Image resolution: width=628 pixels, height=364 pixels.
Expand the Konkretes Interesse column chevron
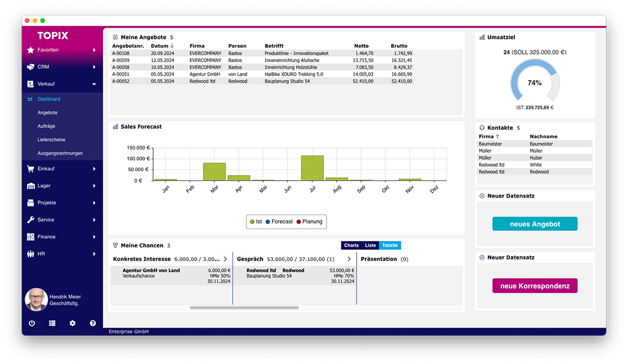[x=225, y=259]
